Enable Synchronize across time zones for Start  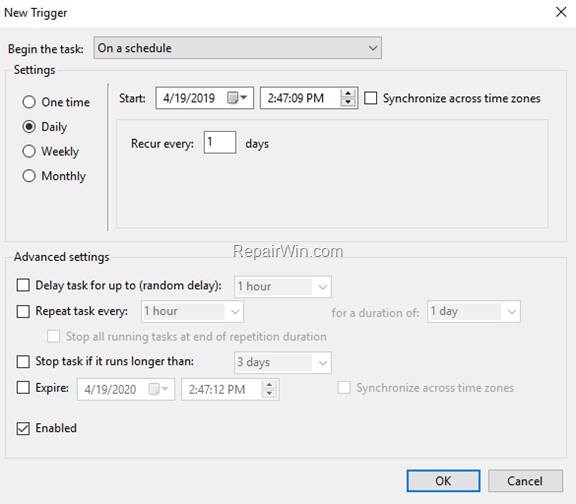(371, 98)
